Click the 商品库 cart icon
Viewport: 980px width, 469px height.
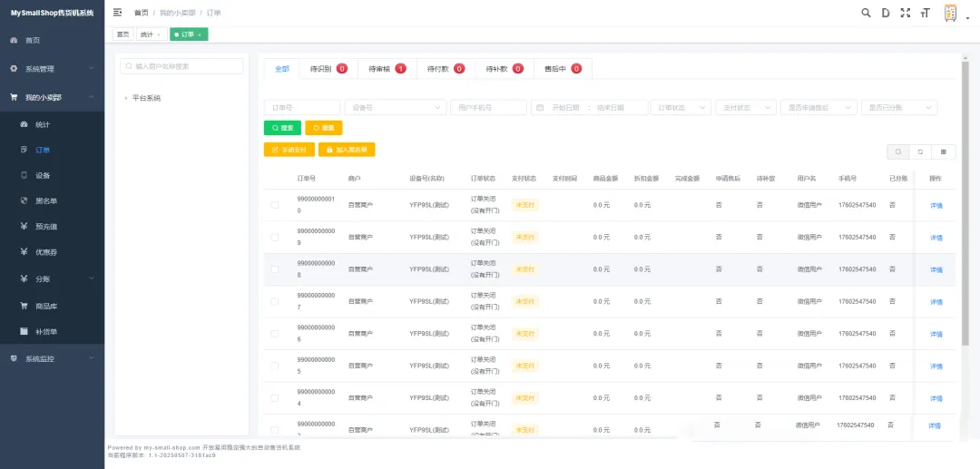pyautogui.click(x=24, y=306)
